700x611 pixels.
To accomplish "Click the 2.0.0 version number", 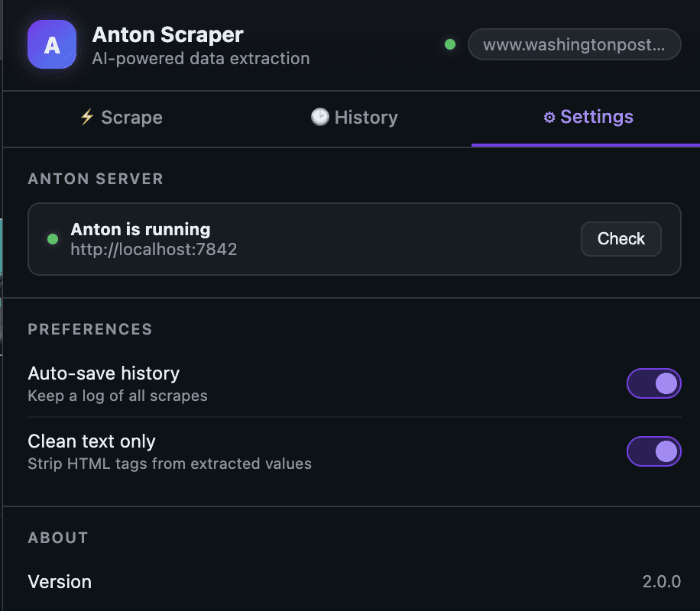I will 661,582.
